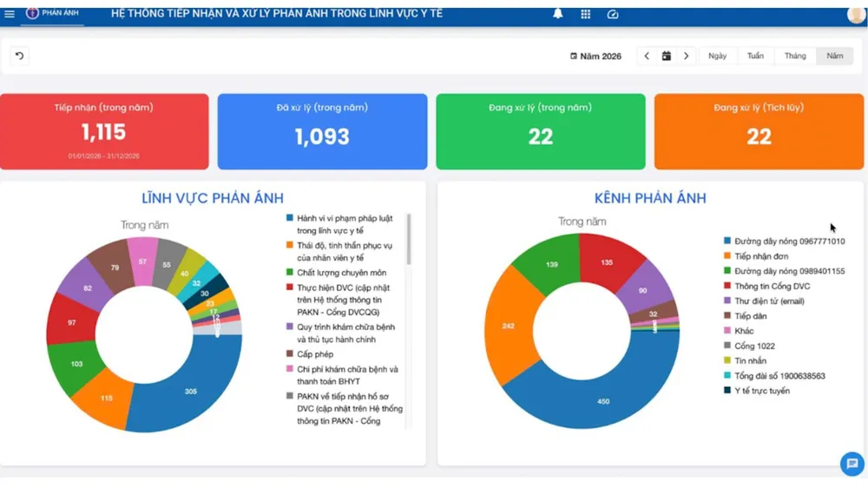This screenshot has width=868, height=488.
Task: Click the user avatar in the header
Action: pos(857,15)
